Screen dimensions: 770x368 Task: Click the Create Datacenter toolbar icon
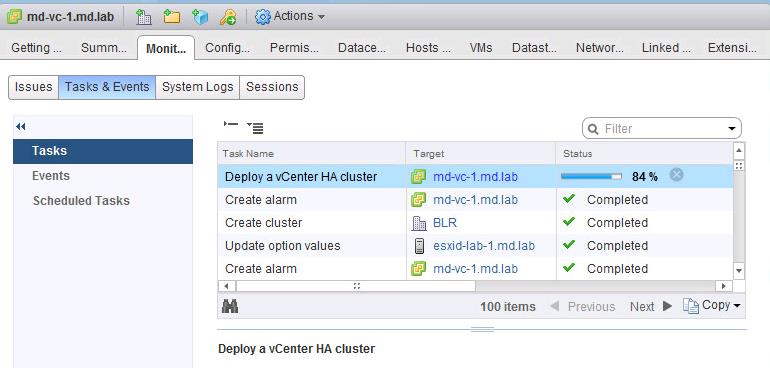coord(143,17)
